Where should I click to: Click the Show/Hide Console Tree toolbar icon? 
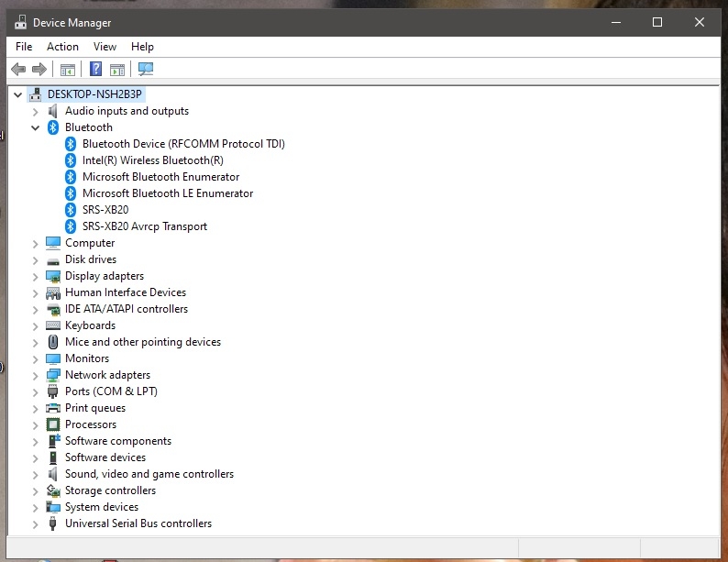(x=67, y=70)
